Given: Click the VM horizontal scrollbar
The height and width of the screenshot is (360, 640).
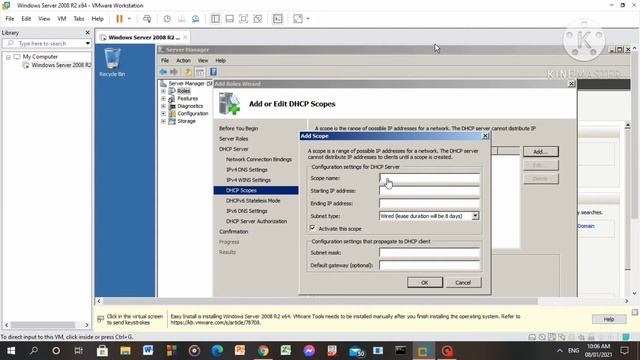Looking at the screenshot, I should [362, 301].
